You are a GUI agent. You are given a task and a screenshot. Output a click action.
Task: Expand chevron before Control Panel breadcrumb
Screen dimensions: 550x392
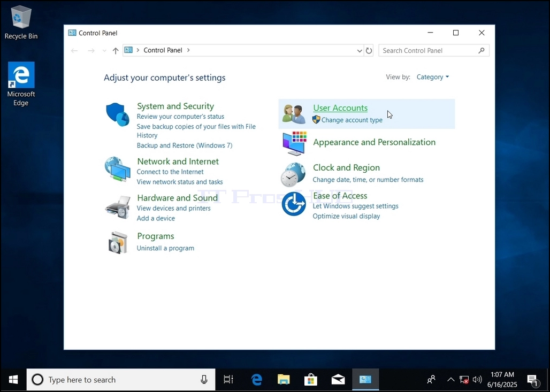tap(138, 50)
